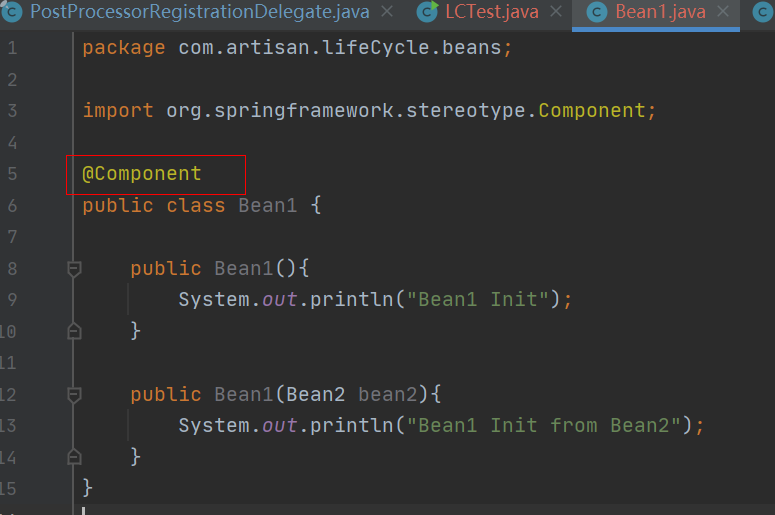Close the LCTest.java tab
775x515 pixels.
tap(556, 11)
